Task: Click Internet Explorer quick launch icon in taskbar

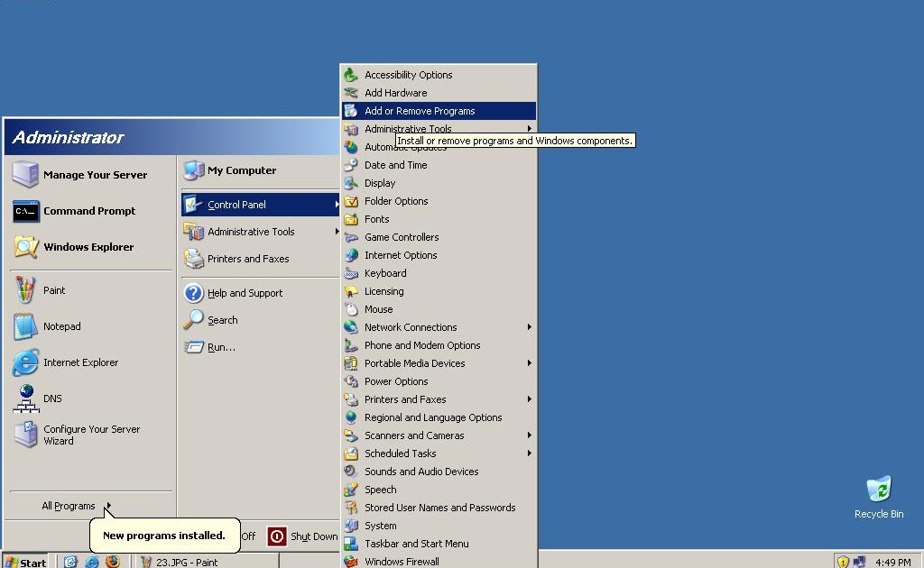Action: [92, 562]
